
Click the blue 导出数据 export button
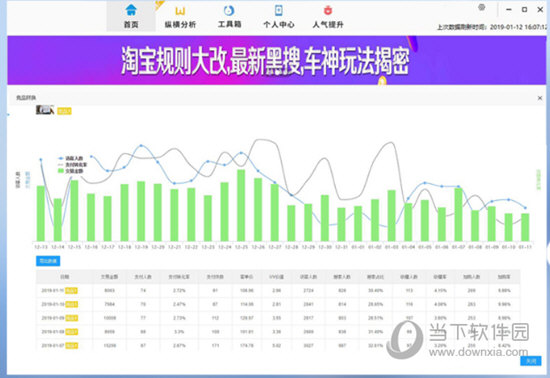click(x=48, y=261)
